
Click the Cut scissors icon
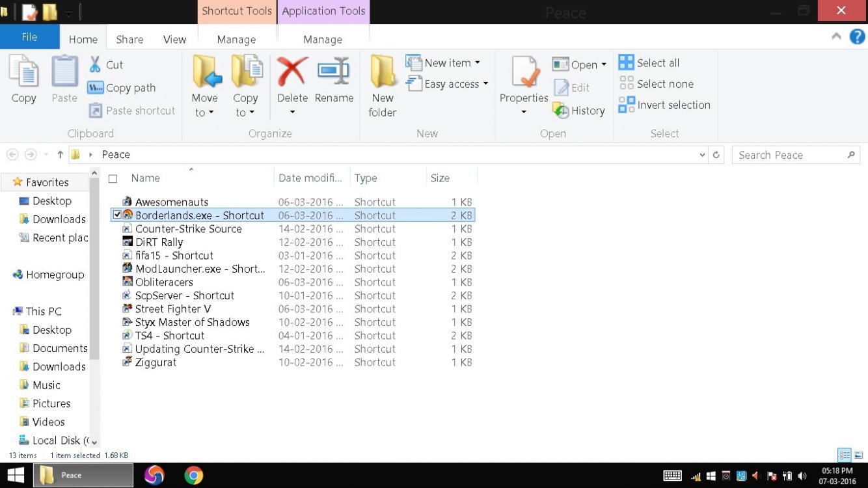95,64
